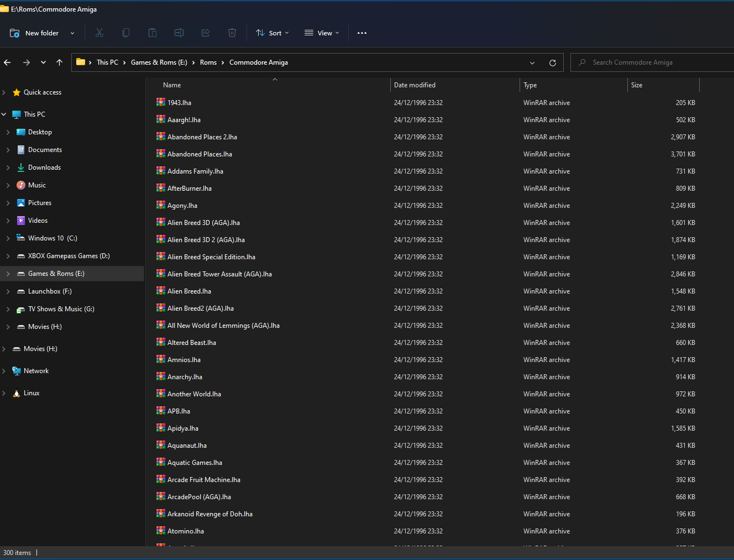
Task: Click the Pictures icon in sidebar
Action: click(21, 203)
